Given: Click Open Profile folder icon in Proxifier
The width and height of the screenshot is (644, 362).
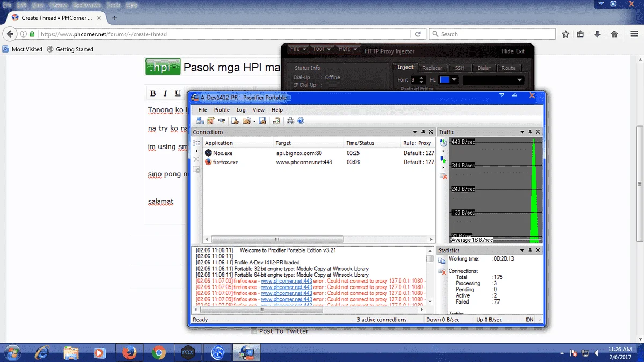Looking at the screenshot, I should click(246, 121).
